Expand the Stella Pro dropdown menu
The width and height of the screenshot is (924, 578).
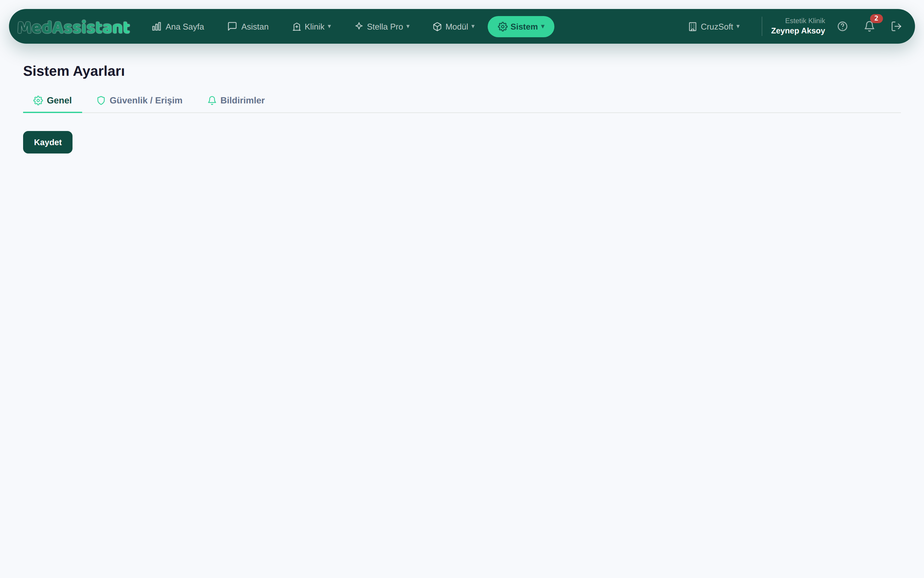pyautogui.click(x=382, y=26)
